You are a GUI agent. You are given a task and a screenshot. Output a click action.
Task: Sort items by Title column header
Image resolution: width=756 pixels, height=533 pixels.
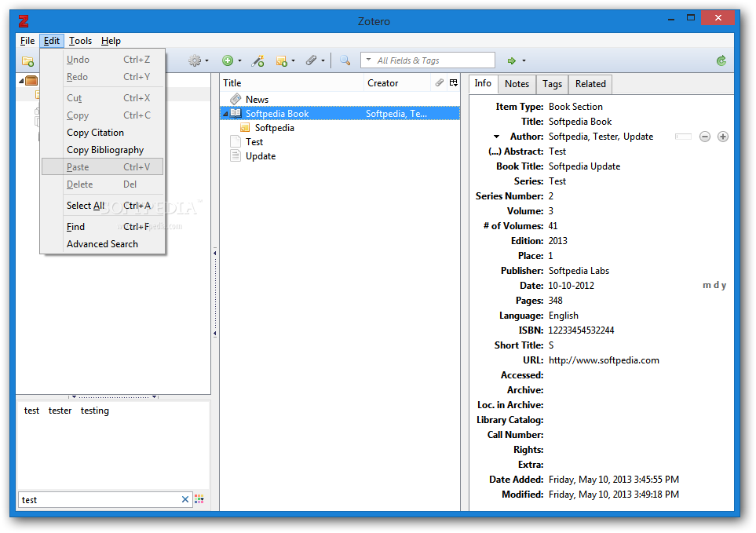coord(292,83)
